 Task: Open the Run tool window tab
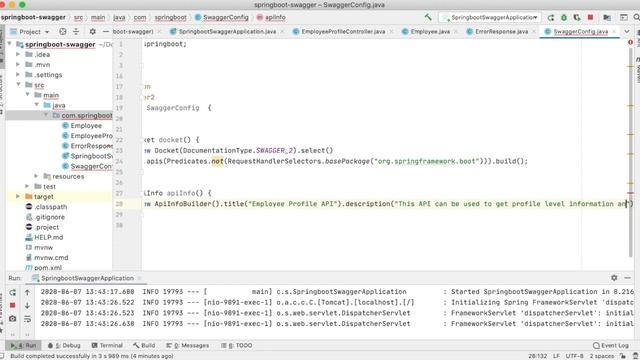[x=24, y=345]
